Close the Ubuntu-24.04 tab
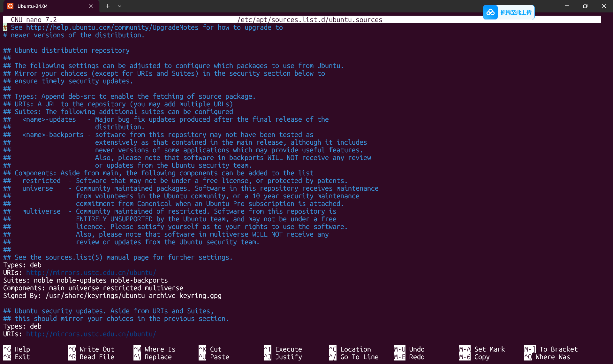 pos(91,6)
